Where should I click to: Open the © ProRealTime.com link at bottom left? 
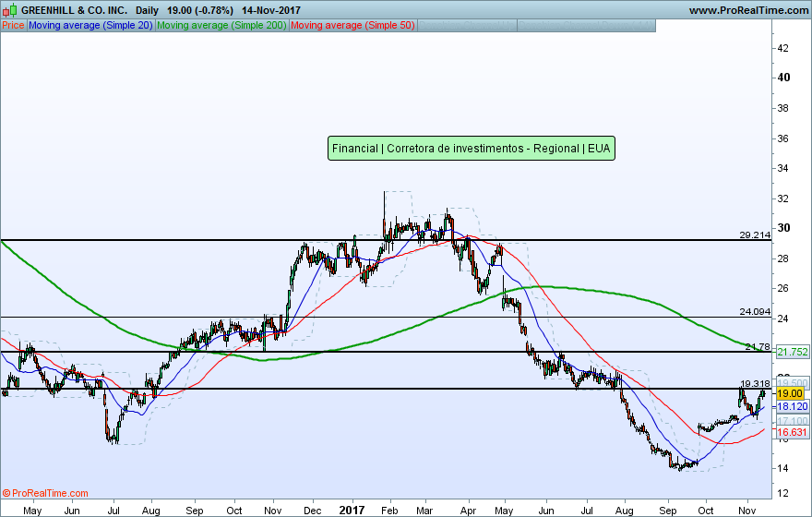[x=45, y=493]
